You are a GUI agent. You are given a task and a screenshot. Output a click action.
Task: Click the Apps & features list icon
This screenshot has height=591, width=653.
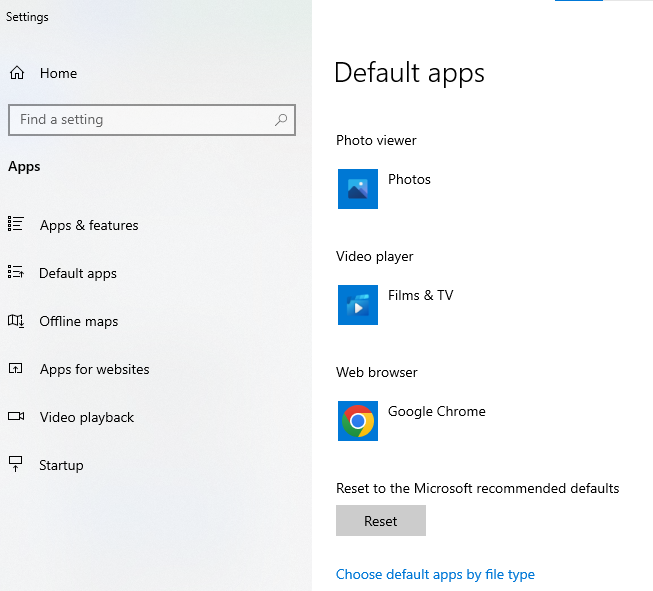pyautogui.click(x=16, y=224)
